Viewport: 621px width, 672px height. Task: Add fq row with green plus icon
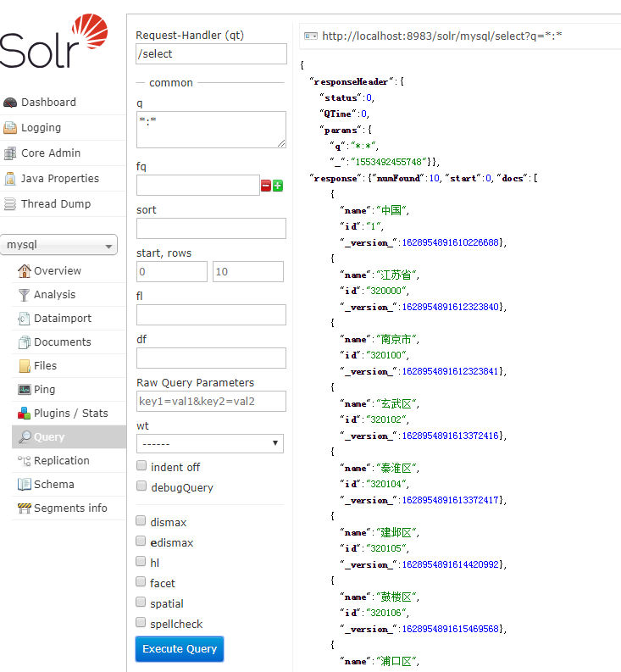pyautogui.click(x=278, y=186)
